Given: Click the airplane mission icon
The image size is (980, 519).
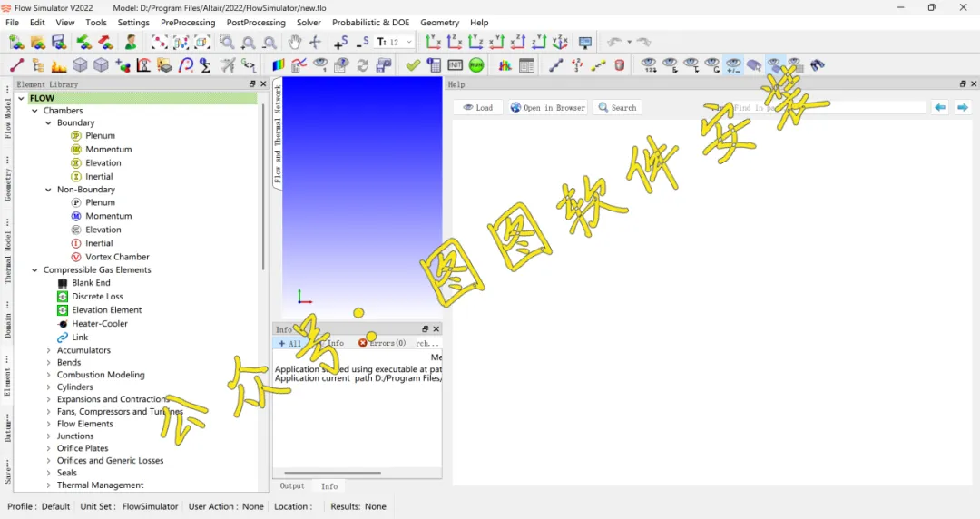Looking at the screenshot, I should (228, 65).
